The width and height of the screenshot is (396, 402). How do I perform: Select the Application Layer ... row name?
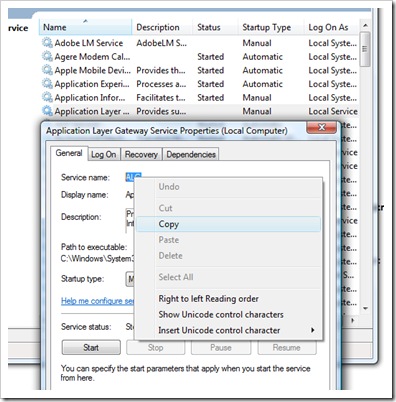click(92, 111)
